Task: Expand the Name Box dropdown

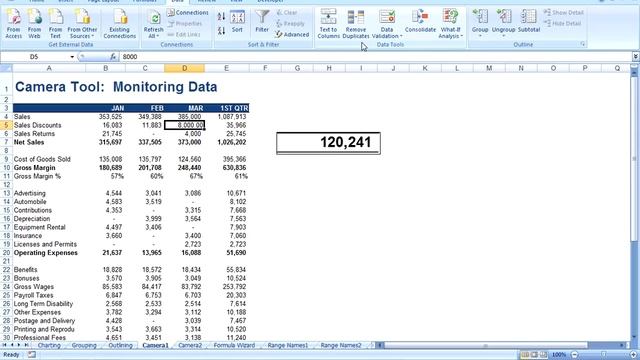Action: tap(72, 57)
